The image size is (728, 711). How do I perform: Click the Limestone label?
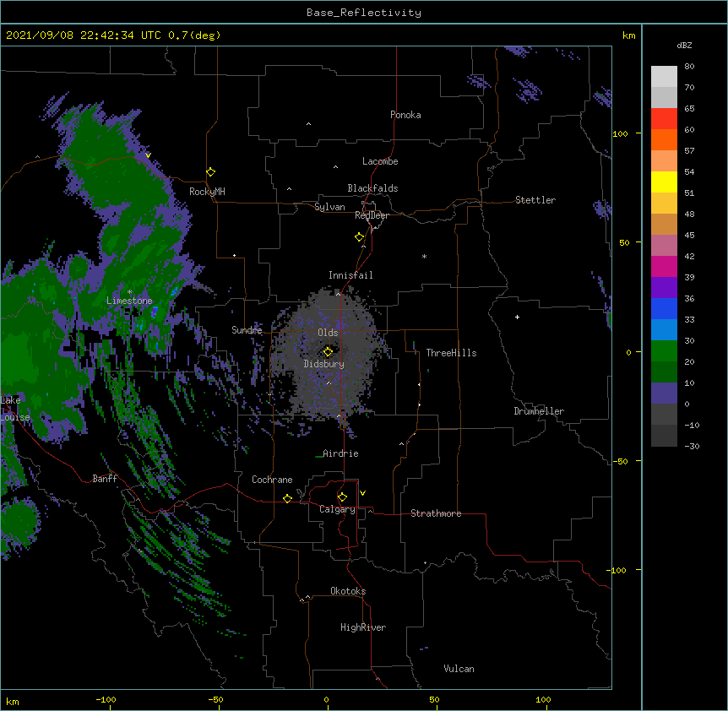point(129,301)
